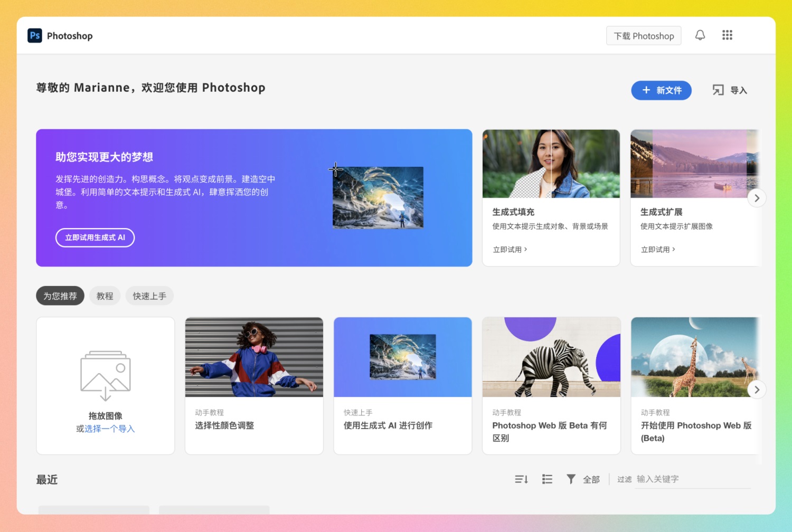The width and height of the screenshot is (792, 532).
Task: Click the 选择性颜色调整 title text
Action: (224, 425)
